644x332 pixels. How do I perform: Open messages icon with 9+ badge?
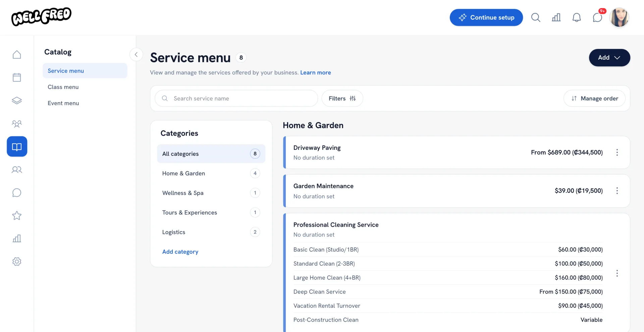coord(598,17)
